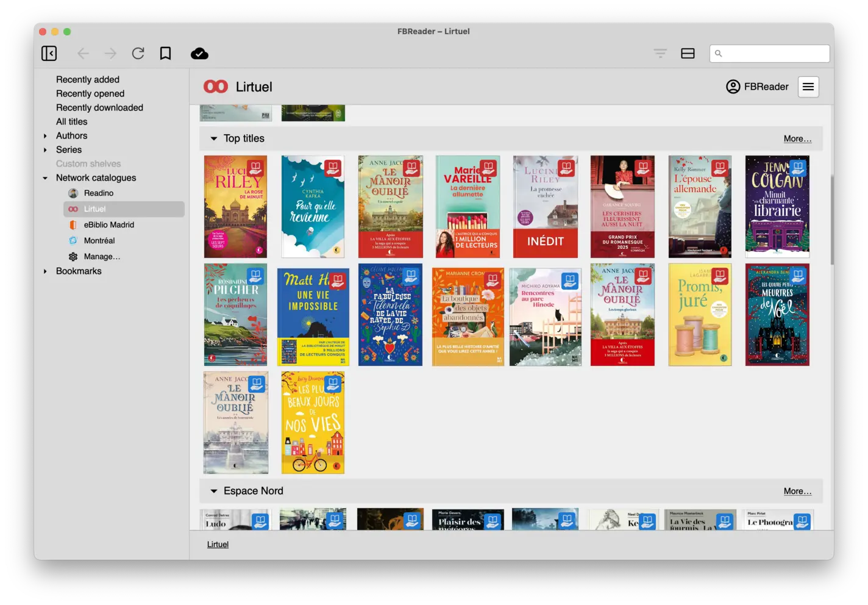Expand the Authors tree node
This screenshot has width=868, height=605.
(x=45, y=136)
